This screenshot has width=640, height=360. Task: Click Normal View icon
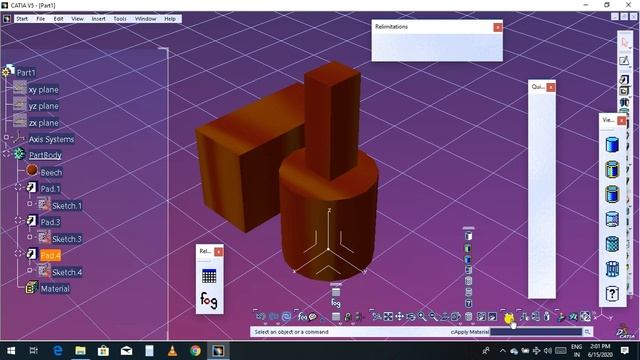click(x=445, y=316)
